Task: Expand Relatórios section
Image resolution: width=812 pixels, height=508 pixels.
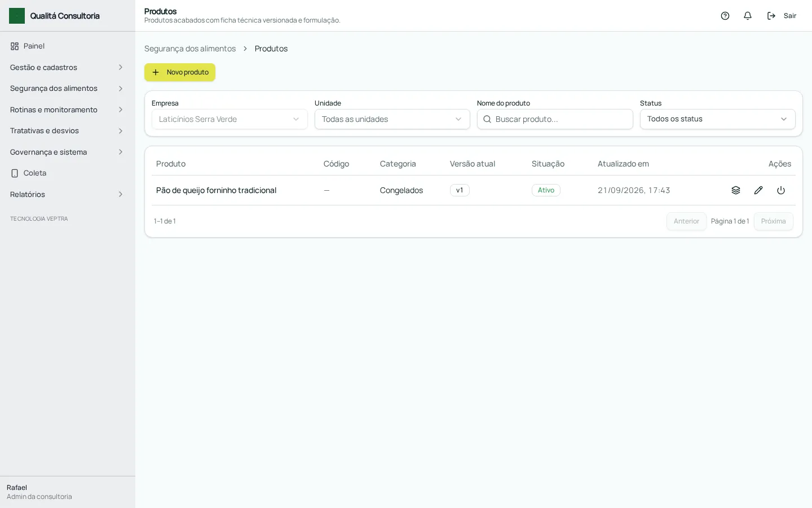Action: click(x=68, y=194)
